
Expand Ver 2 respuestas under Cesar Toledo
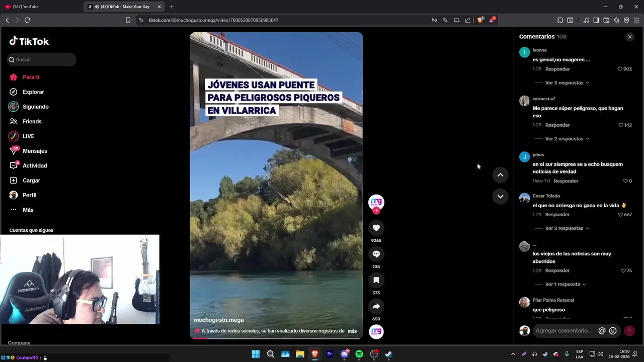coord(567,228)
